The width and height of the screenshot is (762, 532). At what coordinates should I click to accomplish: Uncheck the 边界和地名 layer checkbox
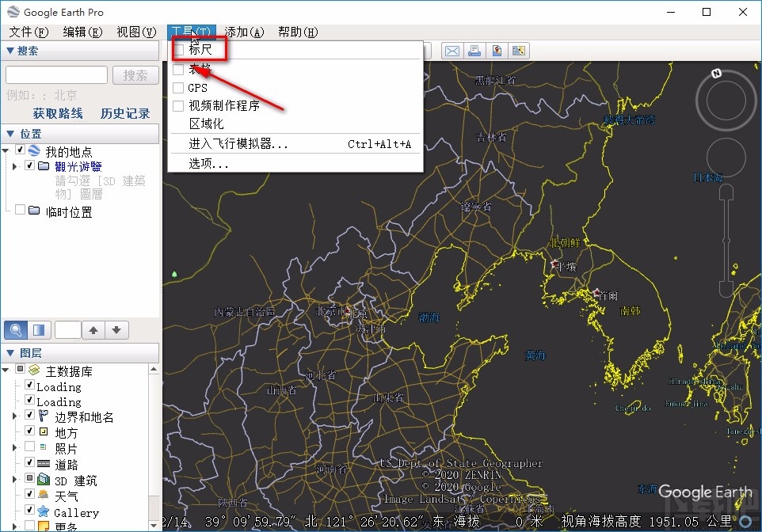(x=29, y=415)
